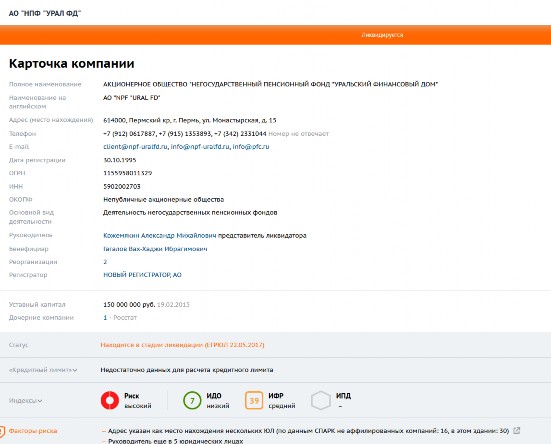Click the red high risk indicator icon
The height and width of the screenshot is (444, 551).
tap(110, 400)
